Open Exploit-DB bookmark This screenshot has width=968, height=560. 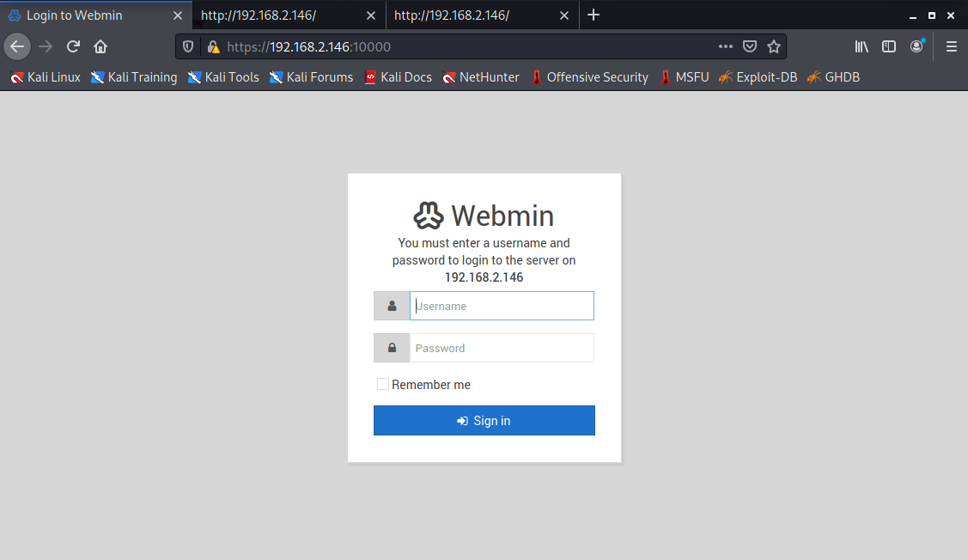pos(758,77)
